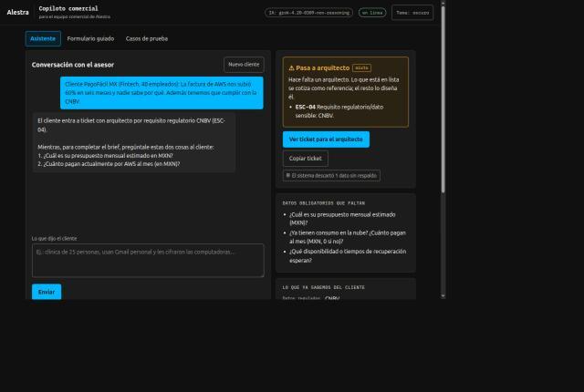Click the missing item '¿Ya tienen consumo en la nube?'
The width and height of the screenshot is (584, 392).
[x=348, y=237]
